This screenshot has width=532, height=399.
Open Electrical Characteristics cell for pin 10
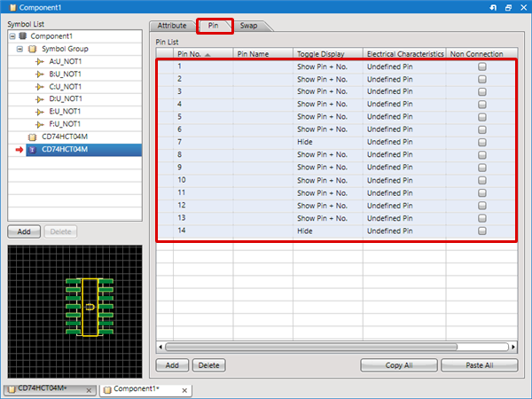click(x=404, y=180)
